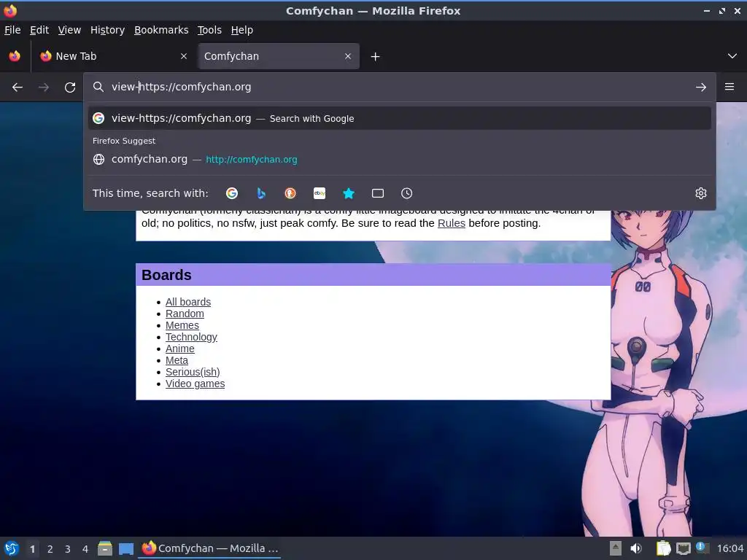Open the network monitor tray icon
Viewport: 747px width, 560px height.
tap(683, 548)
